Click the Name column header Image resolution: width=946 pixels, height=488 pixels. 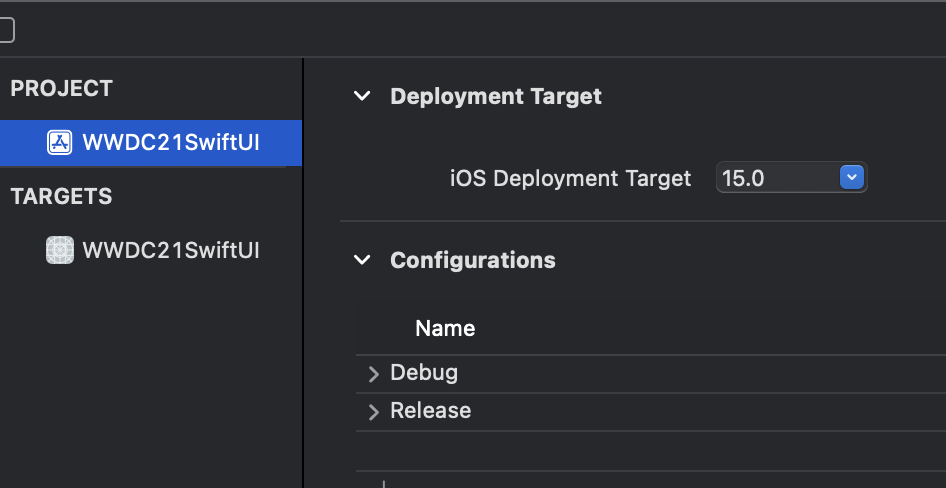tap(445, 328)
